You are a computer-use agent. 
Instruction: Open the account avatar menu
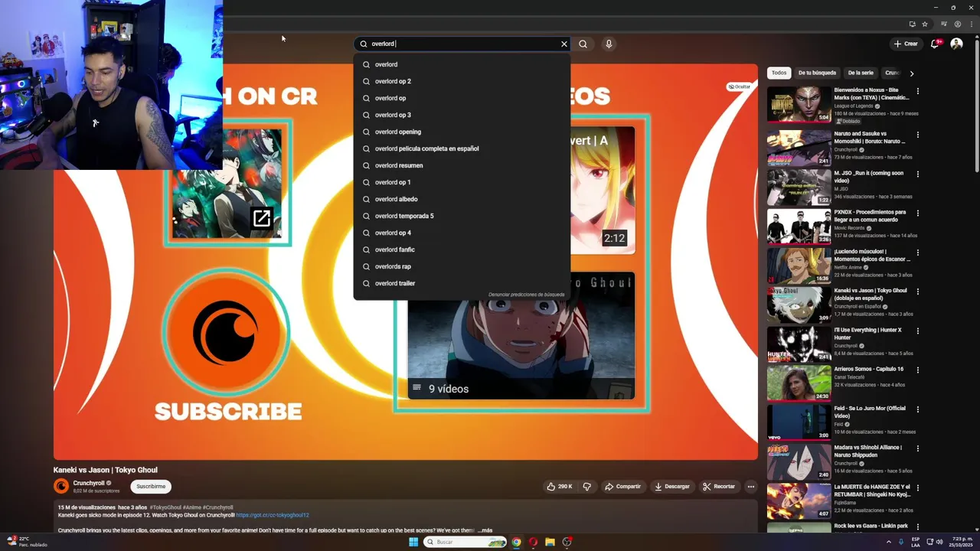956,44
